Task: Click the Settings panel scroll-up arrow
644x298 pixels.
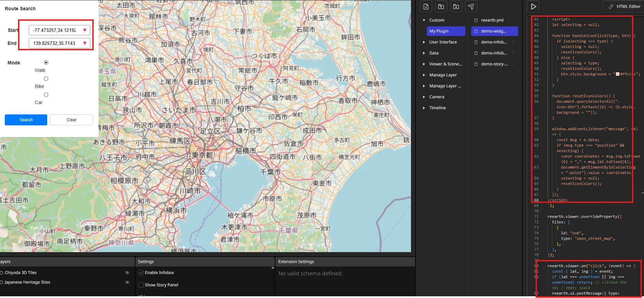Action: coord(273,268)
